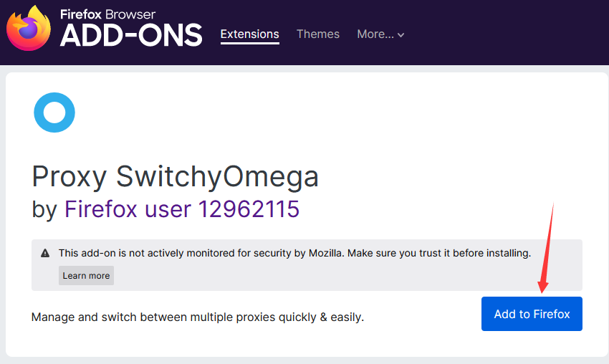The width and height of the screenshot is (609, 364).
Task: Click the Learn more button
Action: [86, 275]
